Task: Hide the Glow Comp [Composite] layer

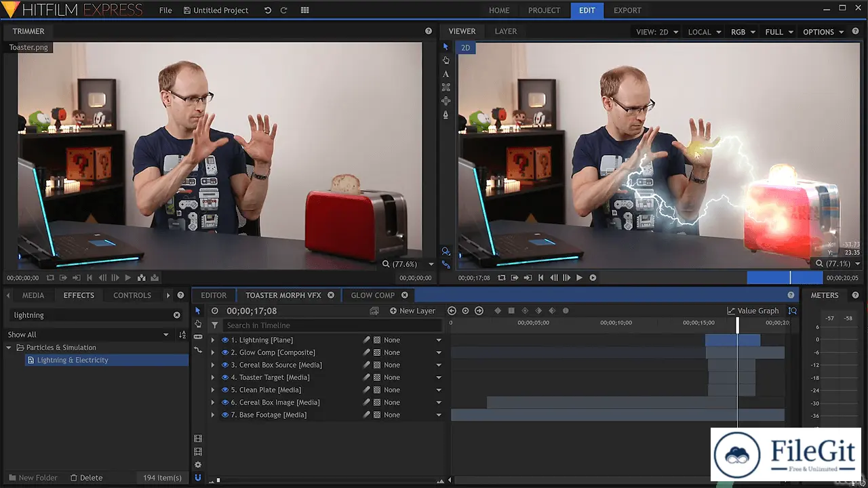Action: [225, 352]
